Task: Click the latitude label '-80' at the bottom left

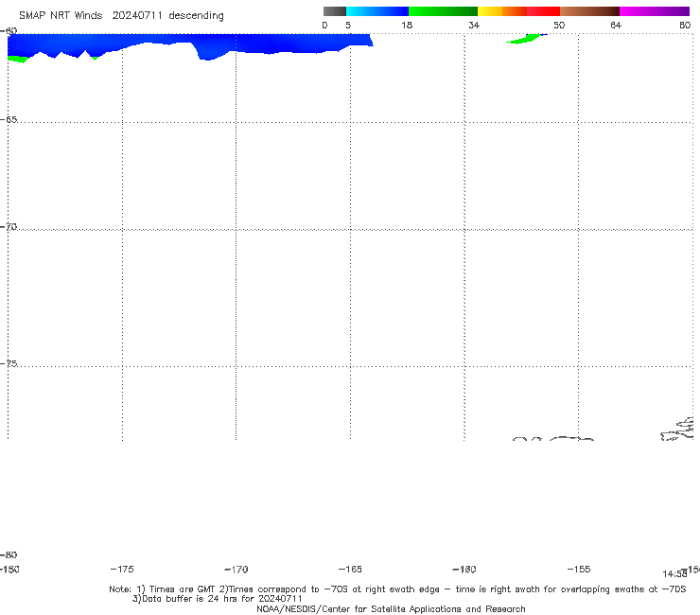Action: coord(9,554)
